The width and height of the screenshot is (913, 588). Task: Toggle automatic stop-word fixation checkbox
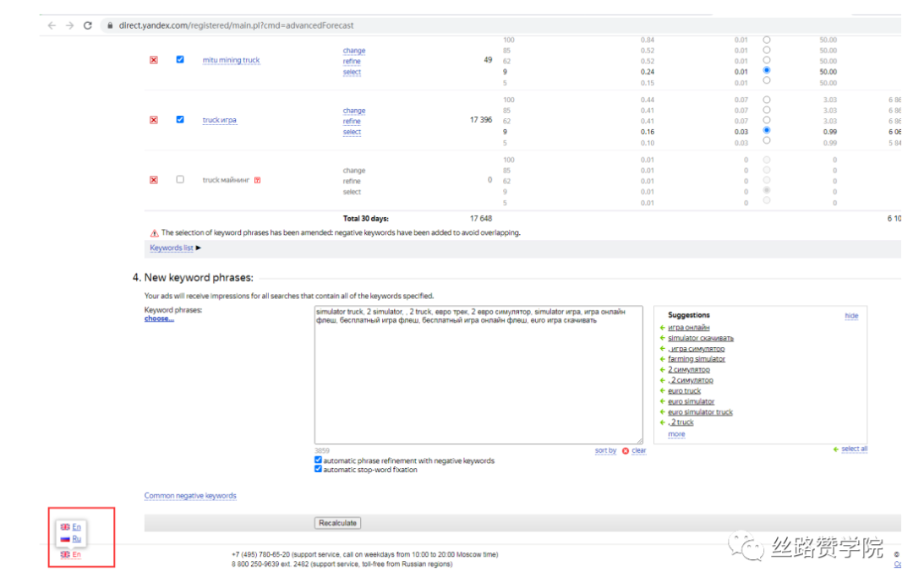tap(319, 469)
